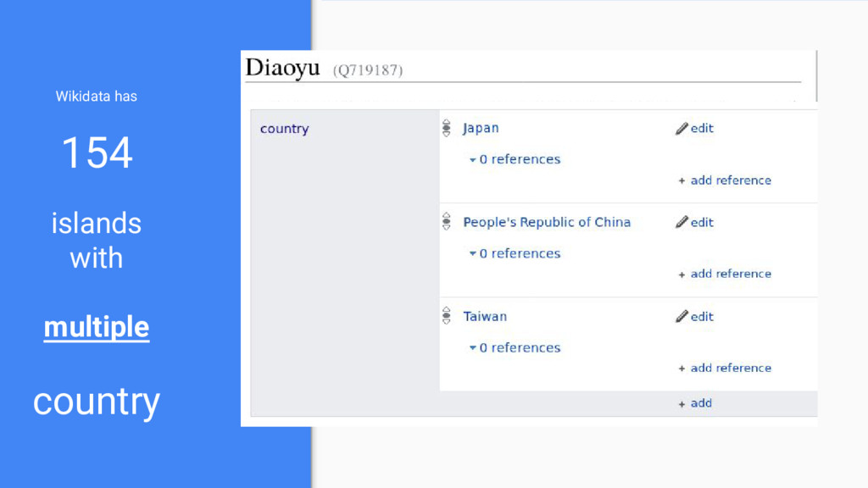Expand the 0 references under Japan
This screenshot has height=488, width=868.
(515, 159)
